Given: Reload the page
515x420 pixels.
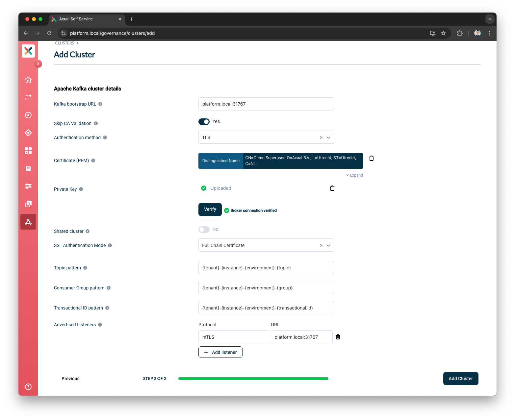Looking at the screenshot, I should tap(49, 33).
